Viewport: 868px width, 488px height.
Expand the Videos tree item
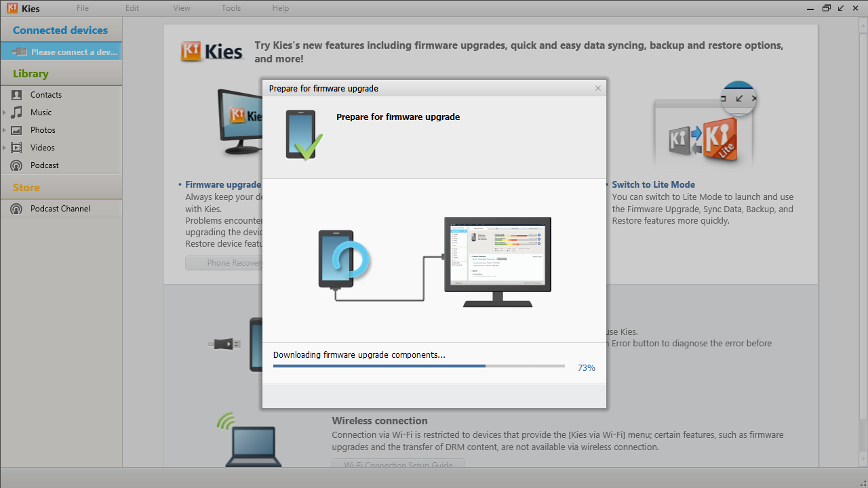(x=5, y=148)
